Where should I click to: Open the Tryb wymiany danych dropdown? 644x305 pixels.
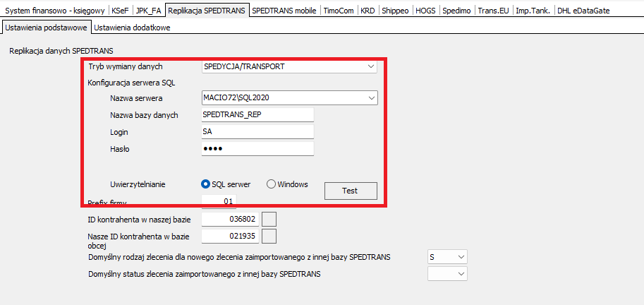coord(371,67)
